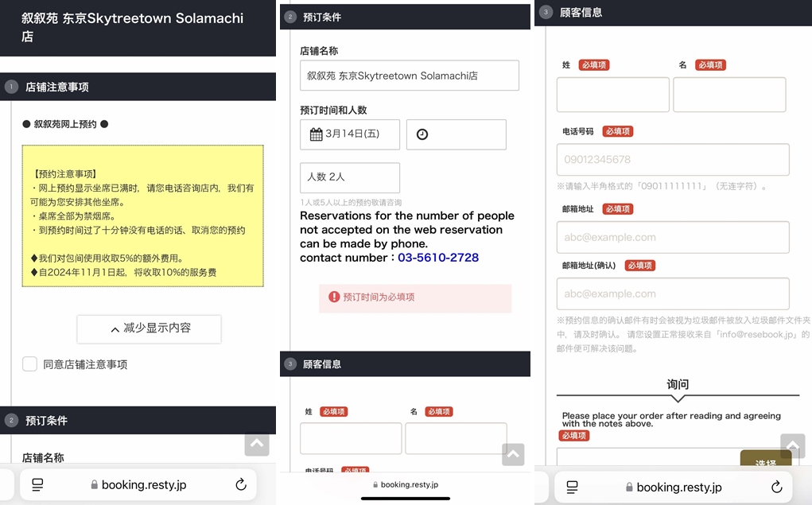This screenshot has width=812, height=505.
Task: Reload page icon in right browser bar
Action: [x=776, y=487]
